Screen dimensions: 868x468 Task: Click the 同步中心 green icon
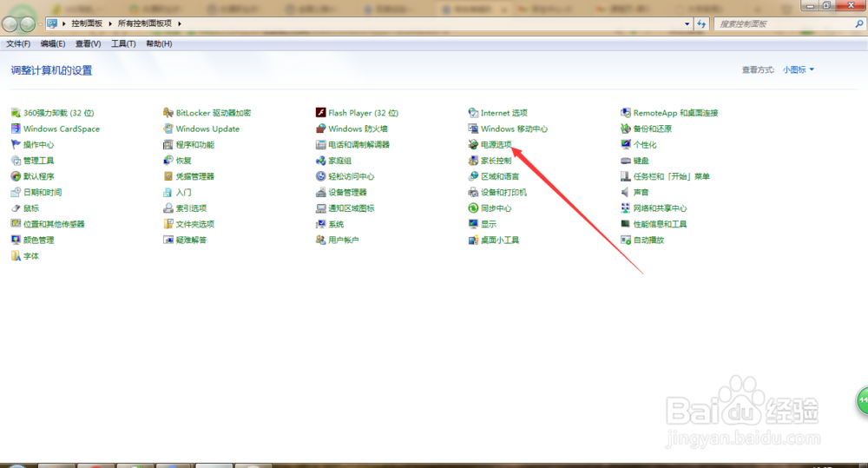(x=473, y=208)
